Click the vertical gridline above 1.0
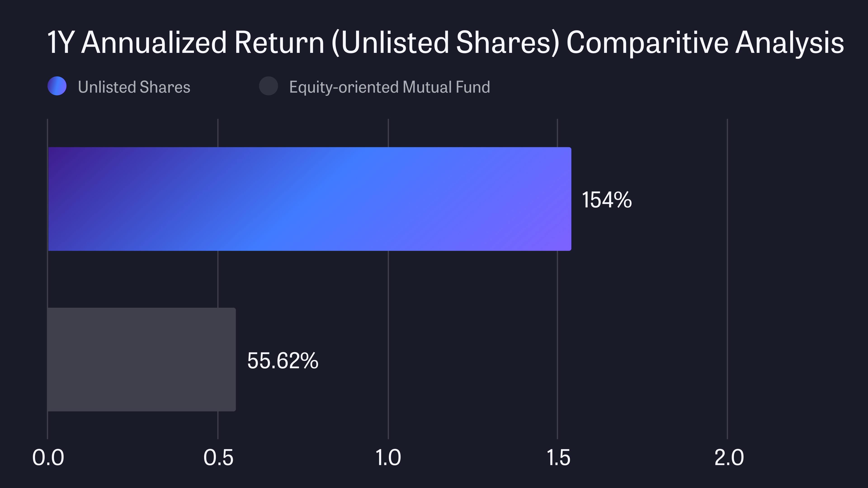 pos(388,279)
